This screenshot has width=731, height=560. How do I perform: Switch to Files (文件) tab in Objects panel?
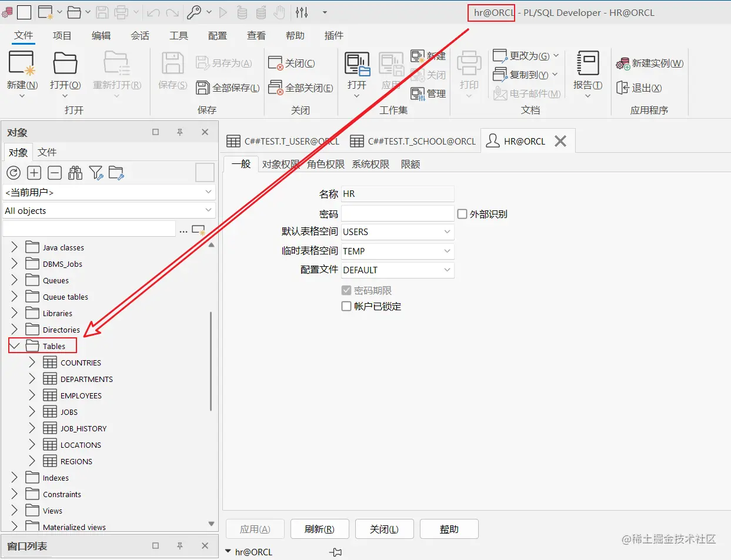(47, 152)
